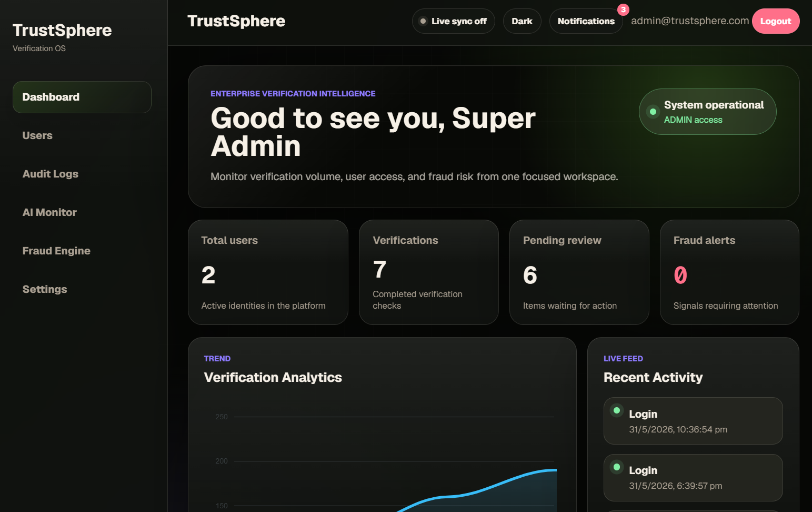Image resolution: width=812 pixels, height=512 pixels.
Task: Click the Logout button
Action: [x=776, y=21]
